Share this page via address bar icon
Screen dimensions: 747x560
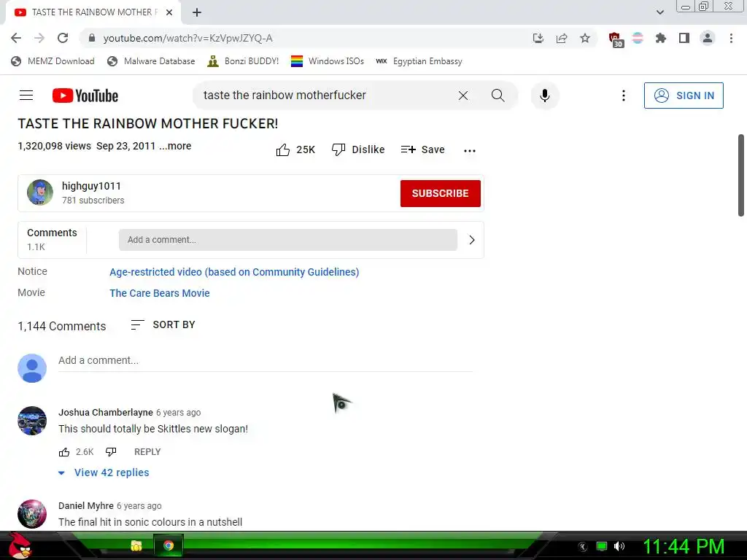point(562,38)
